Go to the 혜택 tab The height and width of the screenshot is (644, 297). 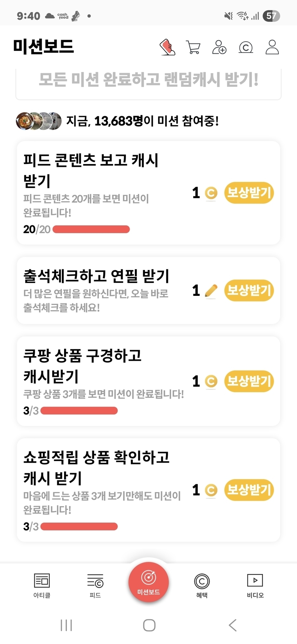(202, 585)
